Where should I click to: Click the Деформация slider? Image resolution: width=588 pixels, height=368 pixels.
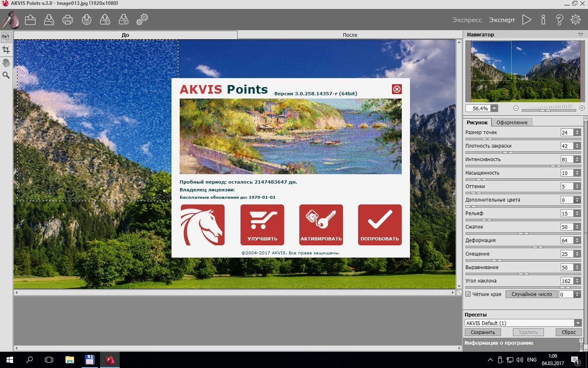(x=523, y=247)
